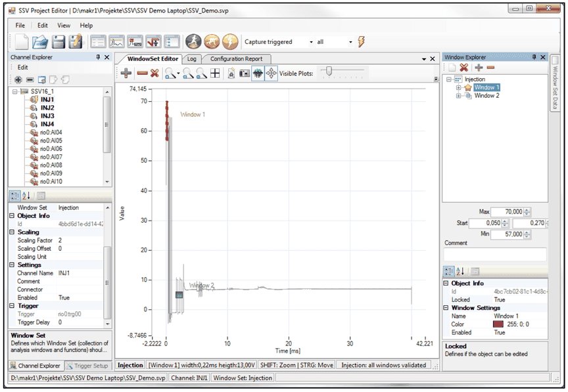The width and height of the screenshot is (568, 392).
Task: Open the File menu
Action: point(20,26)
